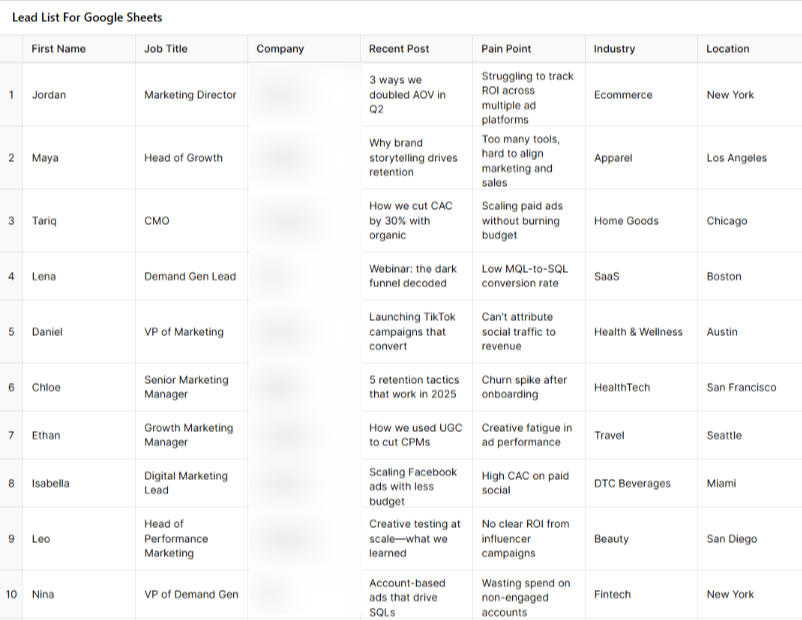Click row number 10

(x=11, y=594)
